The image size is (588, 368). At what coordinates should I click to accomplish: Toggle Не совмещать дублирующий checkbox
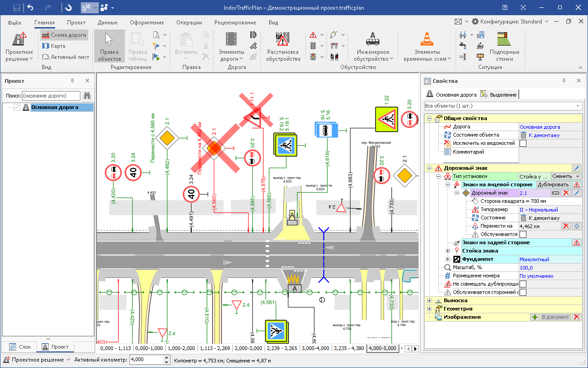coord(523,284)
